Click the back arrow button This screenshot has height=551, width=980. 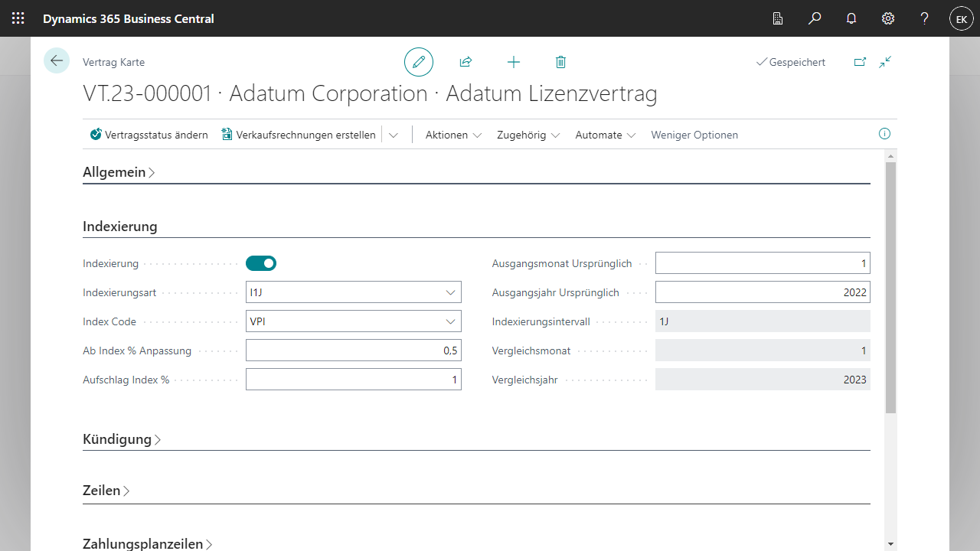(x=57, y=60)
